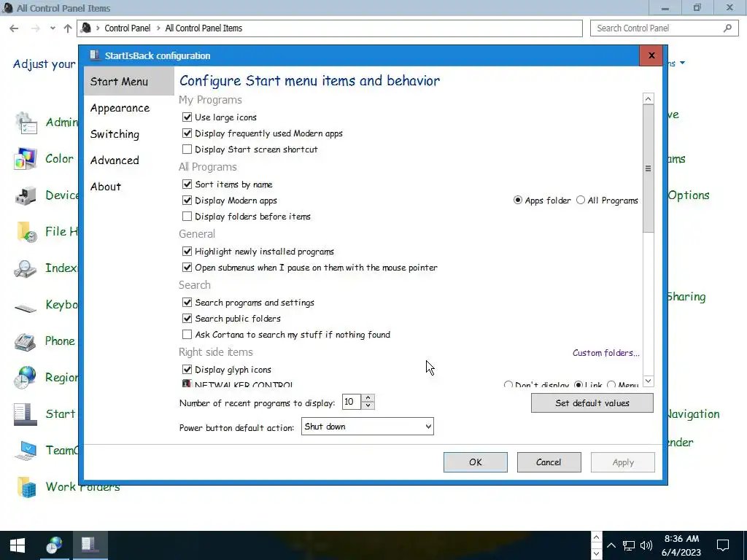The image size is (747, 560).
Task: Click Control Panel breadcrumb segment
Action: [127, 28]
